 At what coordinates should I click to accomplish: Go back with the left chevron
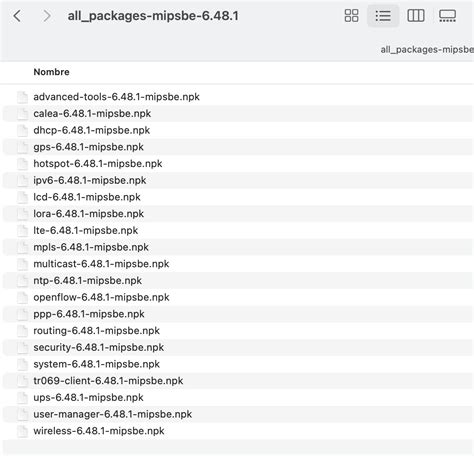(x=17, y=16)
